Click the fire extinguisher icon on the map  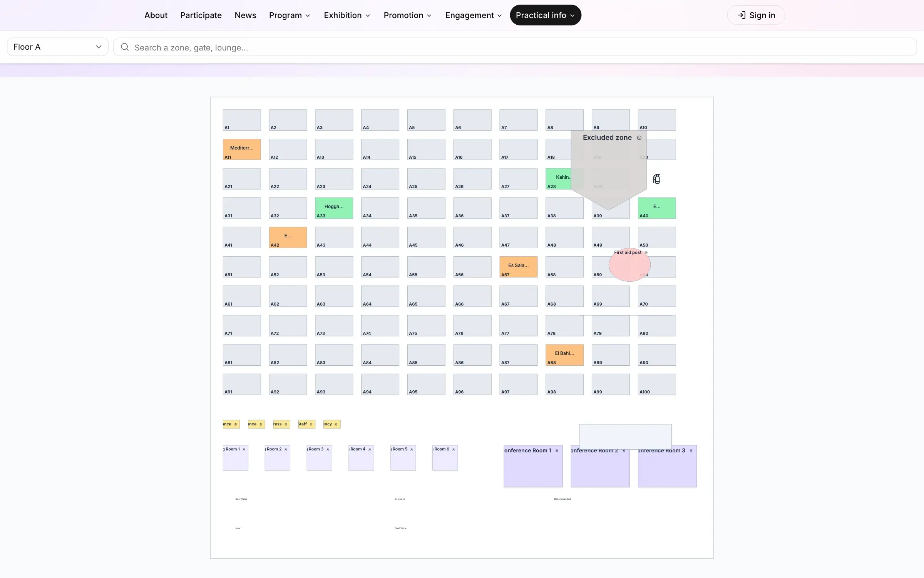tap(657, 179)
